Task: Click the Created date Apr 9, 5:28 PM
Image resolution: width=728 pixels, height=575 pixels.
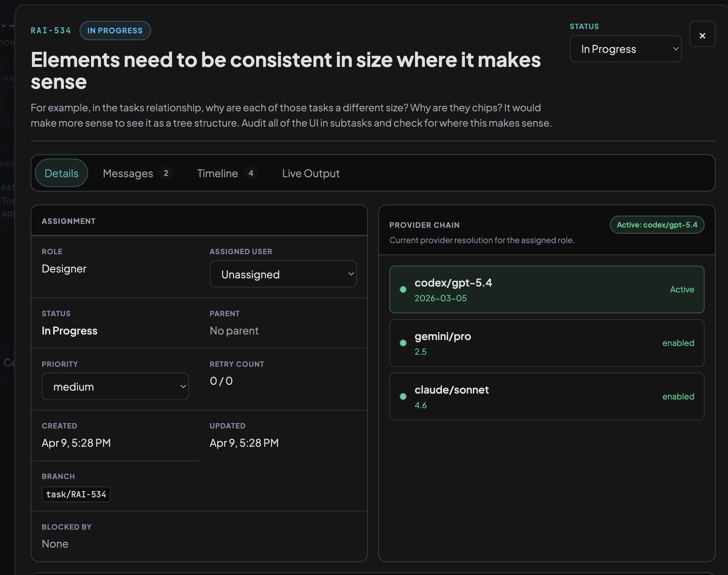Action: 76,443
